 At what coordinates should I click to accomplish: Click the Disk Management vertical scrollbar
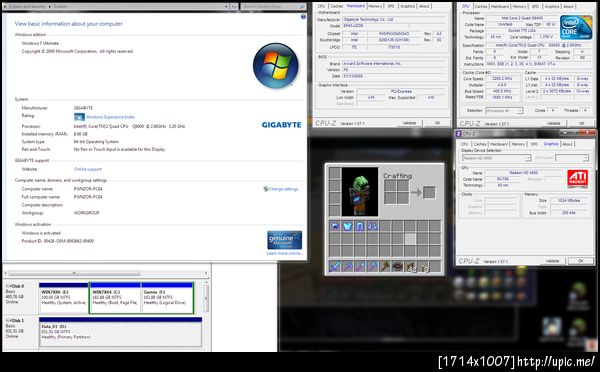pyautogui.click(x=206, y=297)
